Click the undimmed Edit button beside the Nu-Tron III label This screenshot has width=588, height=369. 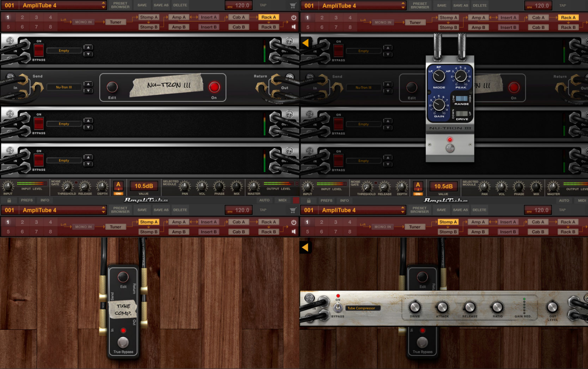point(112,87)
